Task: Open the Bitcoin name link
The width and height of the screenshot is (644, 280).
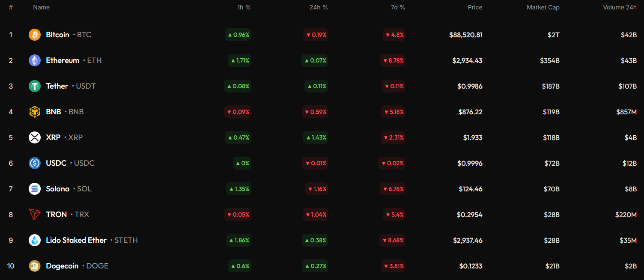Action: point(58,35)
